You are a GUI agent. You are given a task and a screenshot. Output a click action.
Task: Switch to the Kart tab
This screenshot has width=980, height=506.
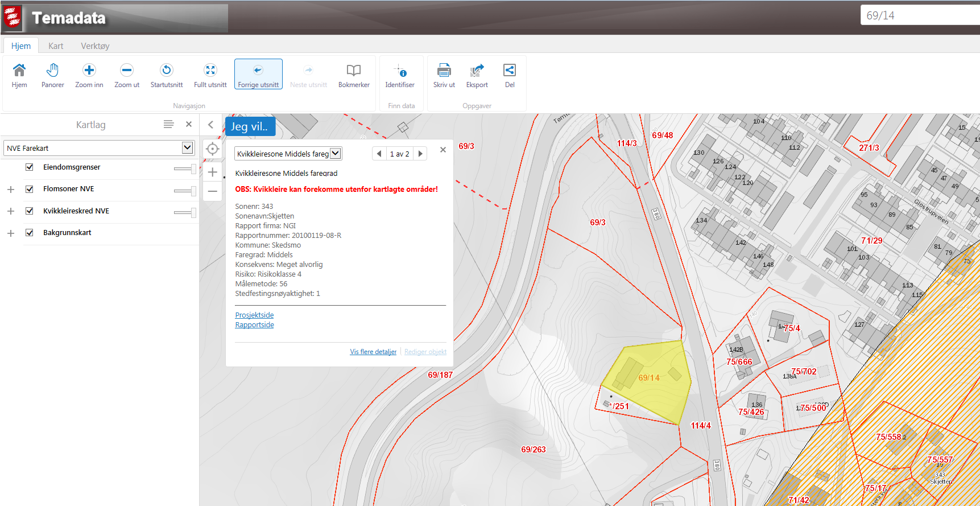[56, 46]
